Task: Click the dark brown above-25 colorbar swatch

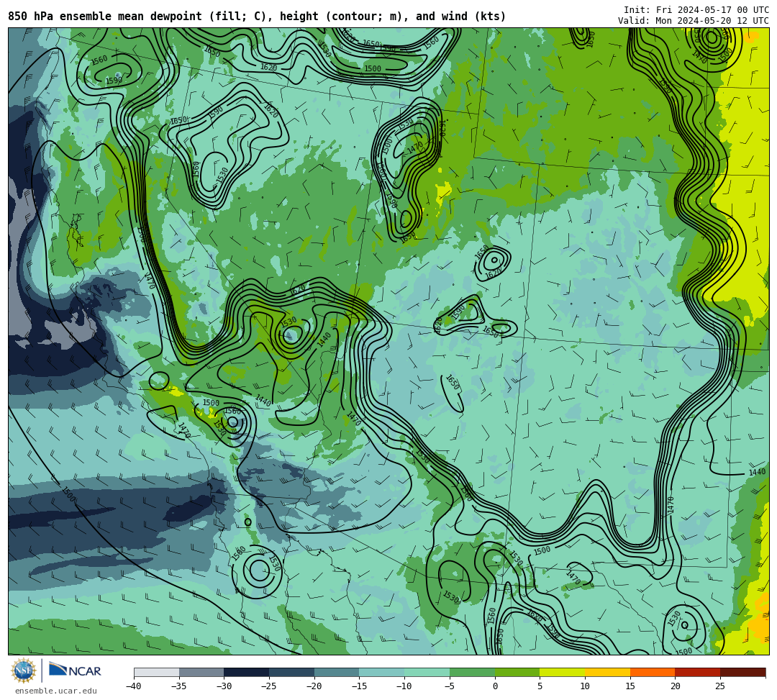Action: click(x=742, y=672)
